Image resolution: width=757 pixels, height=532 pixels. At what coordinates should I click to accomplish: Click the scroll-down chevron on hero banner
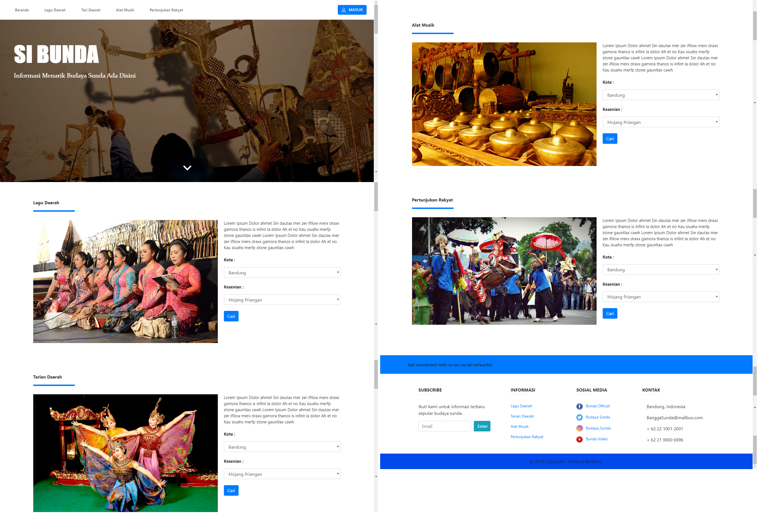tap(187, 168)
